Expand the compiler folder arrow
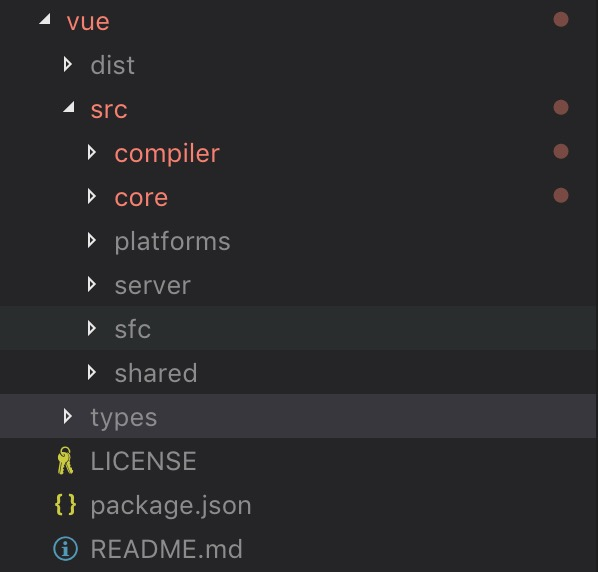598x572 pixels. coord(92,152)
